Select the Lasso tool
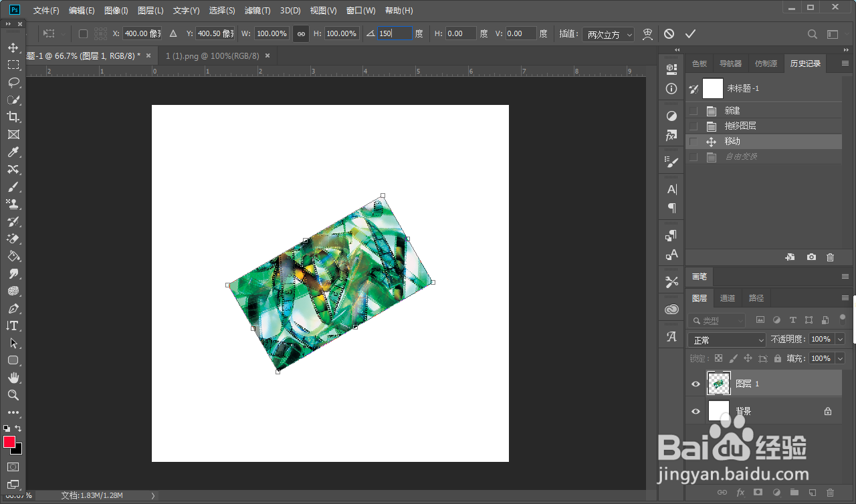 point(13,82)
